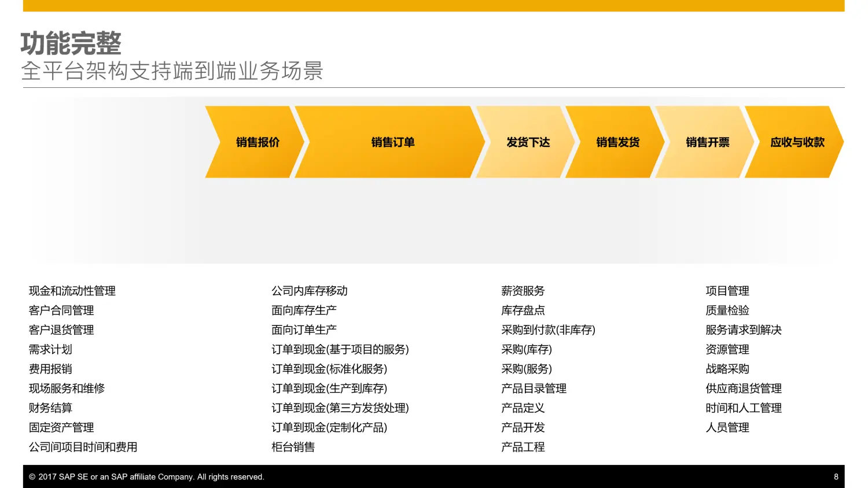Select 固定资产管理 item
Image resolution: width=868 pixels, height=488 pixels.
point(61,428)
